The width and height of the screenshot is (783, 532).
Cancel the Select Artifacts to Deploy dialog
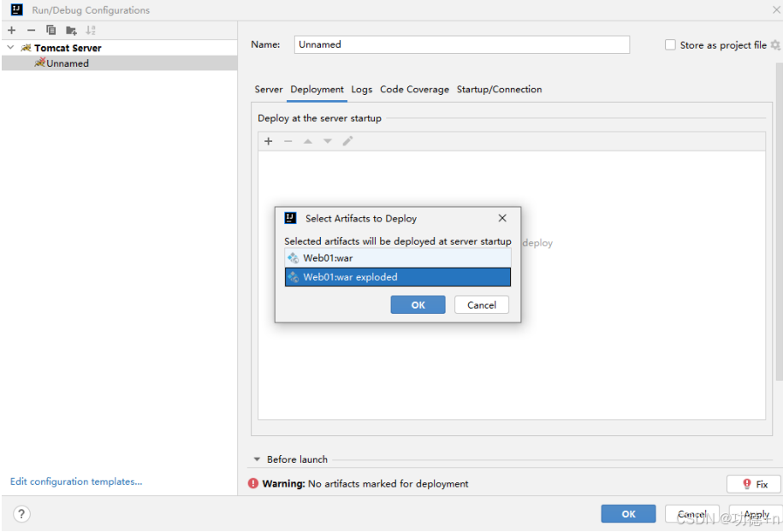(x=482, y=305)
